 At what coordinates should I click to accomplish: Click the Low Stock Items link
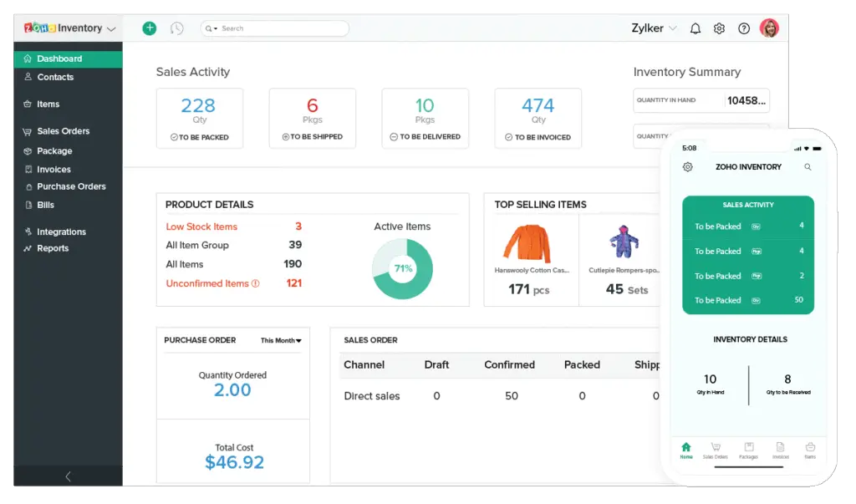click(x=201, y=227)
